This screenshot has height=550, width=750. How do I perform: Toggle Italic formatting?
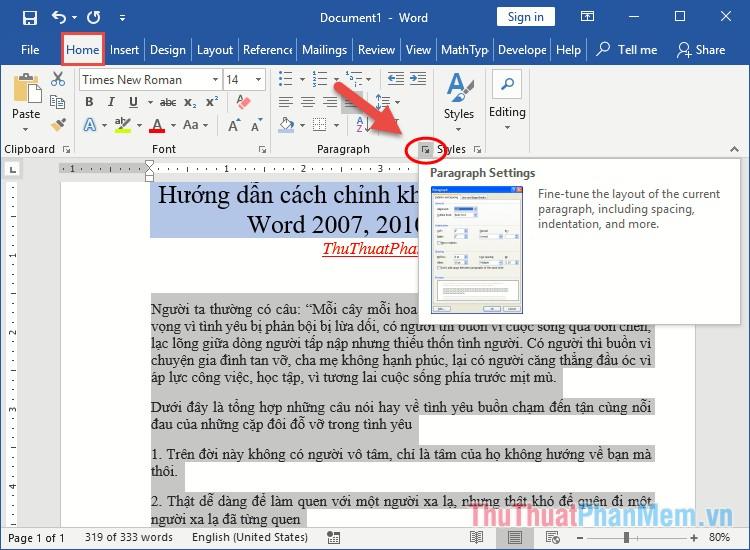pos(111,102)
